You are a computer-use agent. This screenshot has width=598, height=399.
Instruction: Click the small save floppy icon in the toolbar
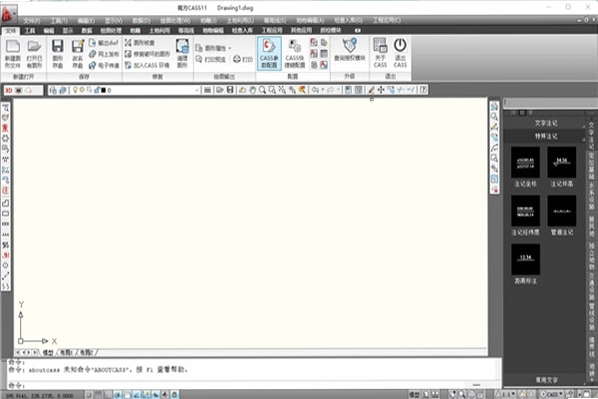(x=230, y=90)
